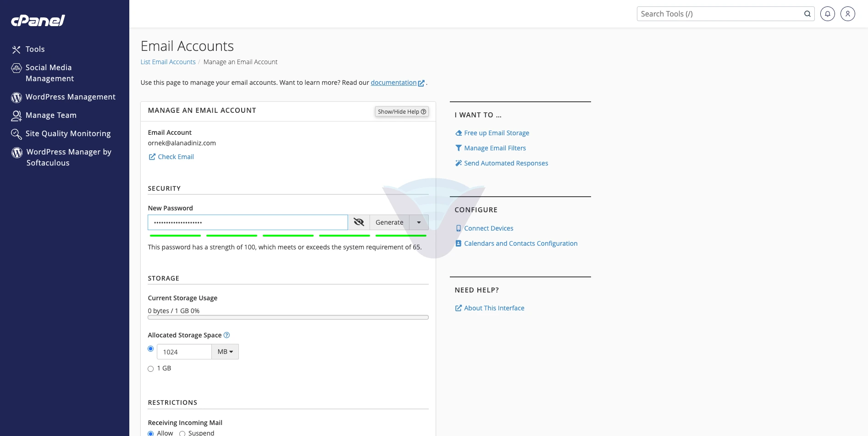868x436 pixels.
Task: Click the Manage Email Filters funnel icon
Action: click(458, 148)
